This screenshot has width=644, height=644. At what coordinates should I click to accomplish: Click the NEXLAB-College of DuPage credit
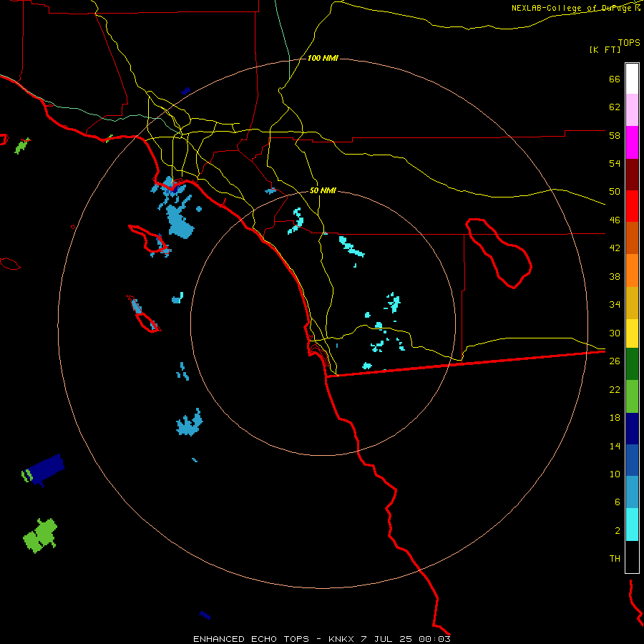coord(575,8)
